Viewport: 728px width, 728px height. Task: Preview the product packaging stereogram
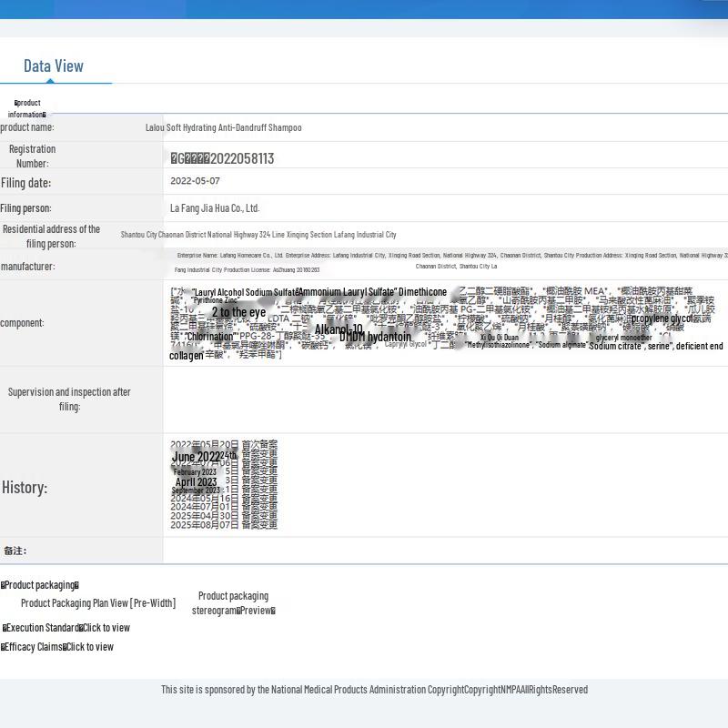pos(233,603)
